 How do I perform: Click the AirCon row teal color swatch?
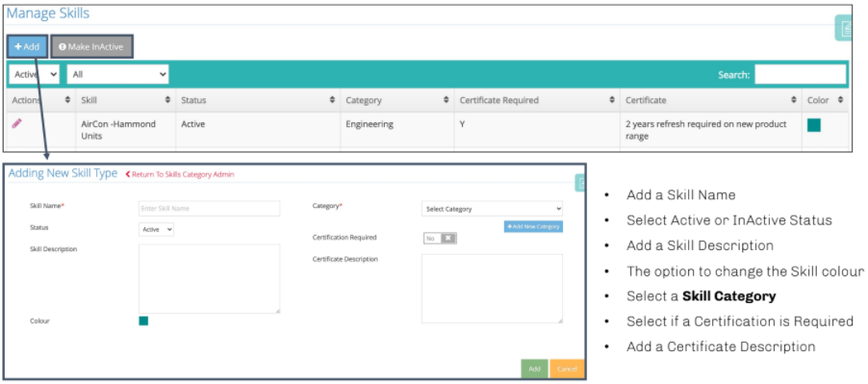tap(814, 125)
